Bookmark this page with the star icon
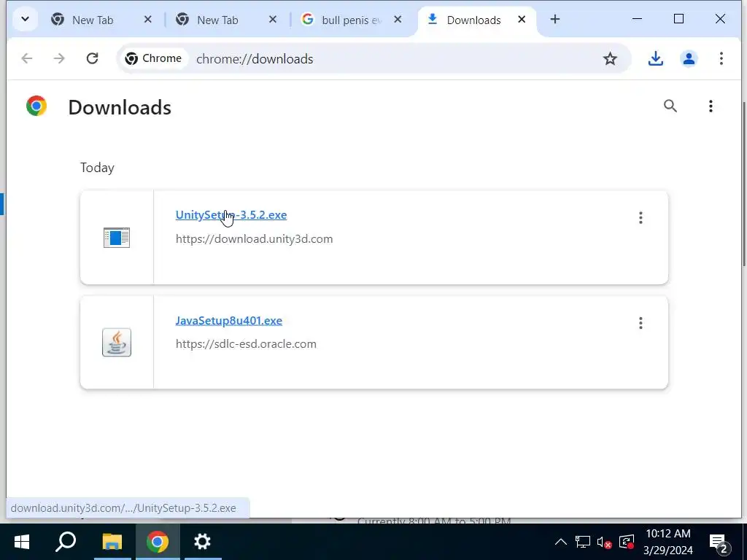This screenshot has height=560, width=747. [x=610, y=59]
